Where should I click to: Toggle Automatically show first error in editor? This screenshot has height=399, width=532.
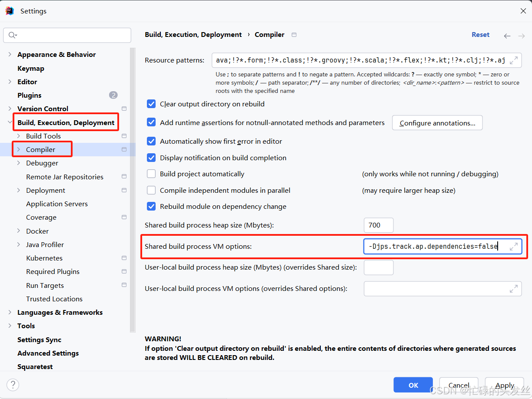coord(151,141)
